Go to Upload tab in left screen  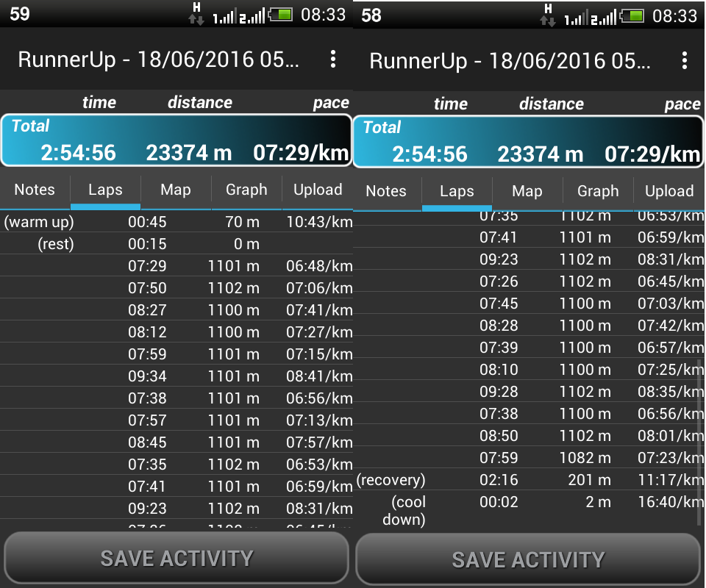point(318,190)
